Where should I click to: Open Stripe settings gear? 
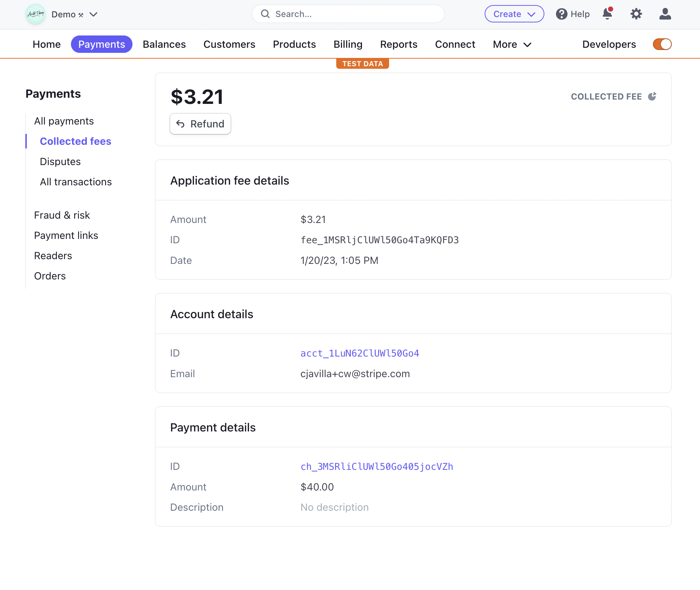[636, 14]
